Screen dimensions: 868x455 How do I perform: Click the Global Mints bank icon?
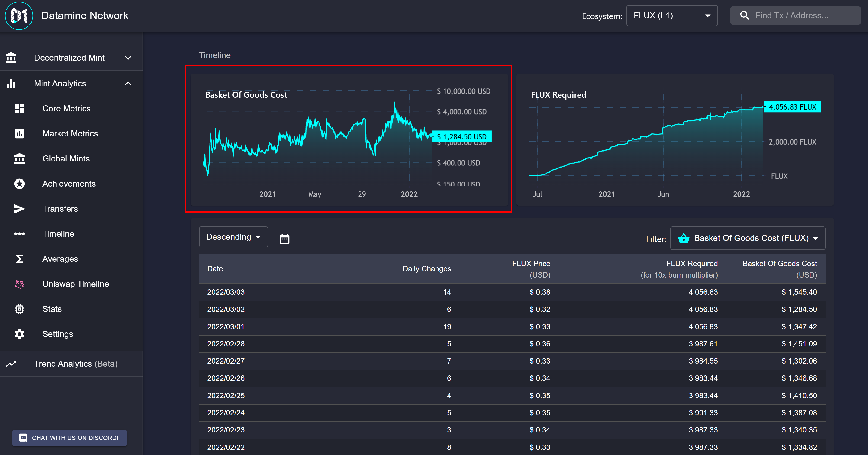pyautogui.click(x=19, y=158)
